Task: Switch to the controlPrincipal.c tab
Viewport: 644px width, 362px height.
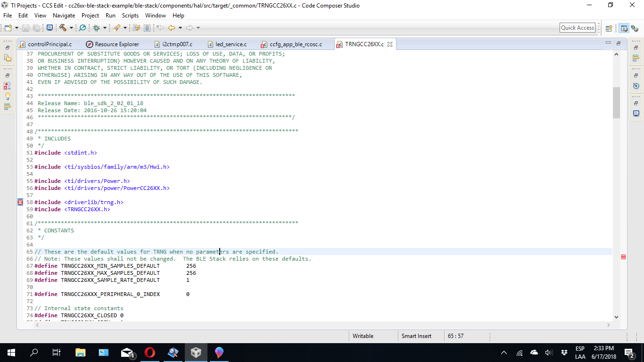Action: click(50, 44)
